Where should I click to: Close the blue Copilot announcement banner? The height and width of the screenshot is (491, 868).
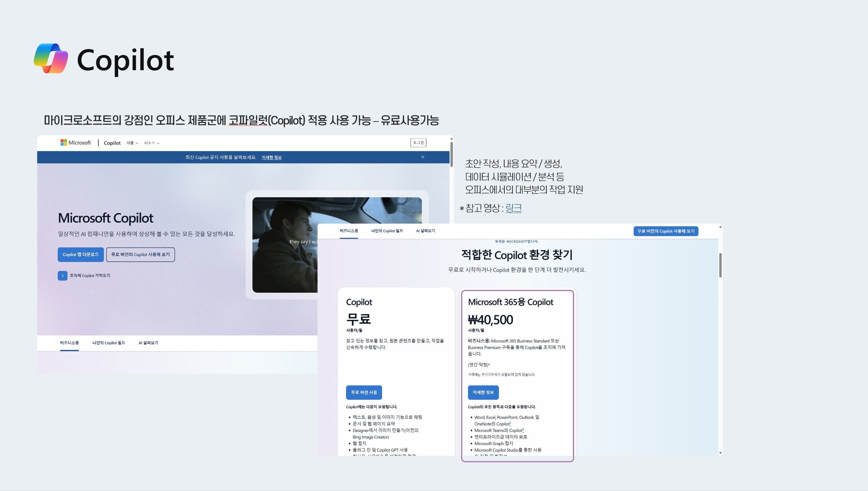(x=422, y=157)
